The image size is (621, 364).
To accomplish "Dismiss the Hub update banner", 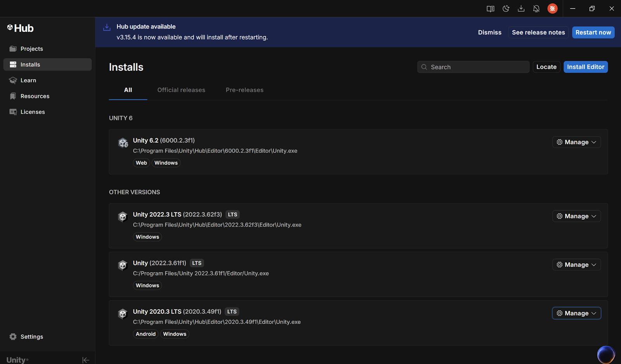I will (489, 33).
